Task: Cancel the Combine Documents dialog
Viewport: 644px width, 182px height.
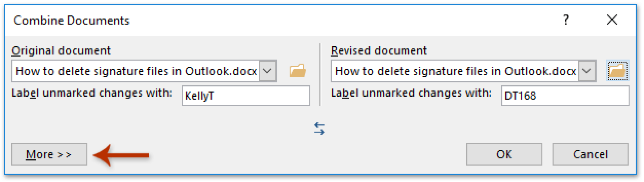Action: pos(591,154)
